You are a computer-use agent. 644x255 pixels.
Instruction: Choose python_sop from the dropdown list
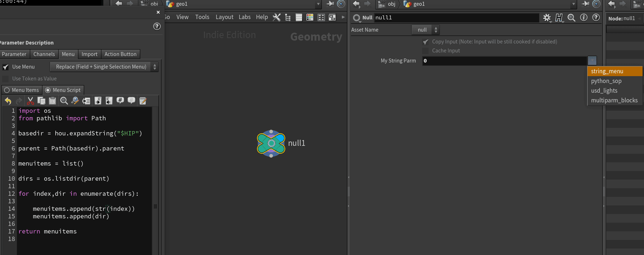(x=606, y=81)
